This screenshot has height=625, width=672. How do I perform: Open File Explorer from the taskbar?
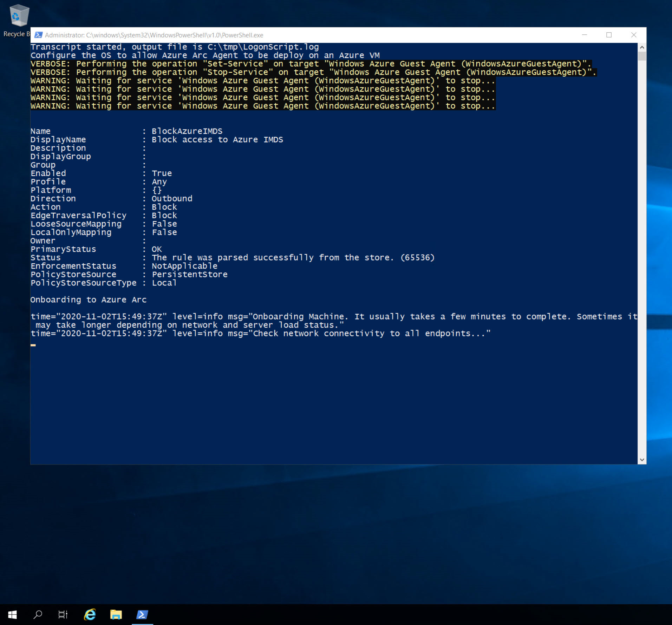tap(116, 614)
